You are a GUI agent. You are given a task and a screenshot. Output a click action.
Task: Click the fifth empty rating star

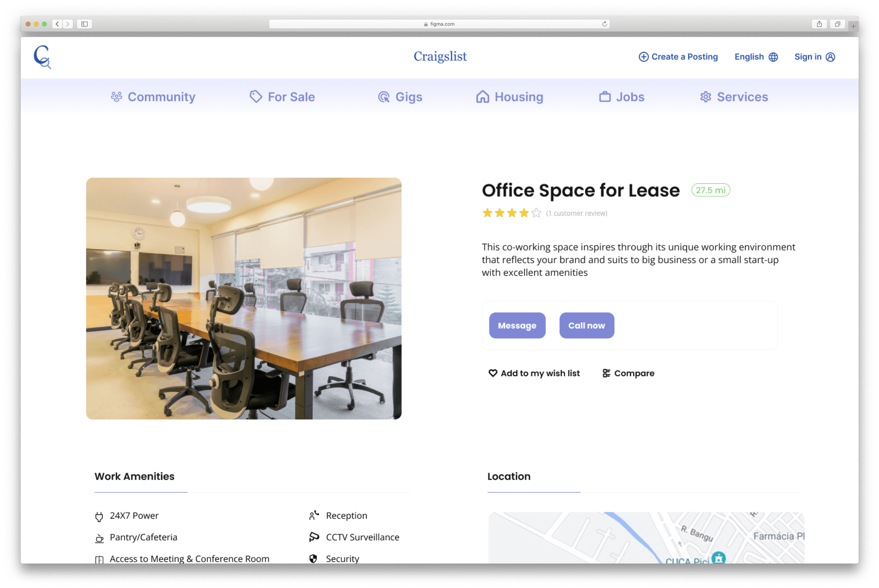[536, 213]
